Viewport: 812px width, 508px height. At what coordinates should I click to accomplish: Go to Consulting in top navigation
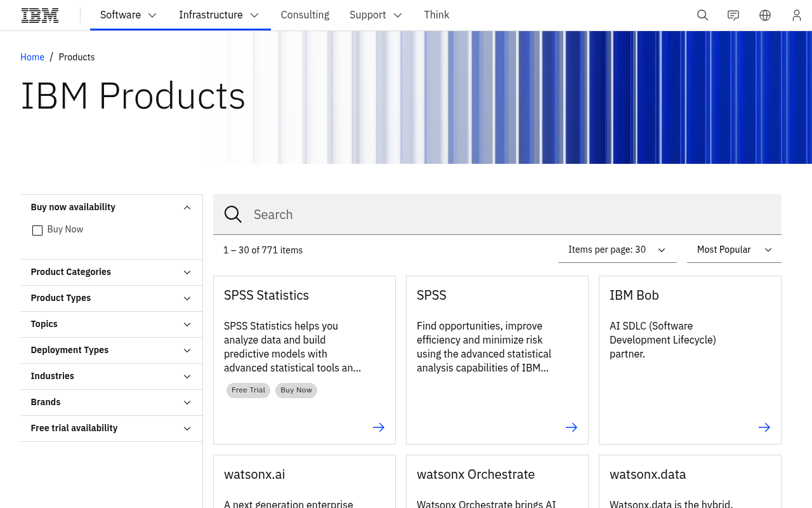pyautogui.click(x=305, y=15)
